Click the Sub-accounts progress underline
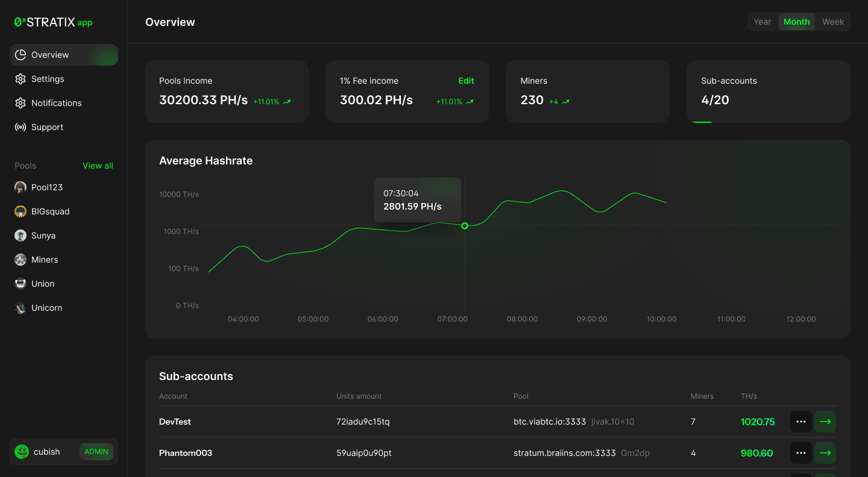 click(x=701, y=121)
